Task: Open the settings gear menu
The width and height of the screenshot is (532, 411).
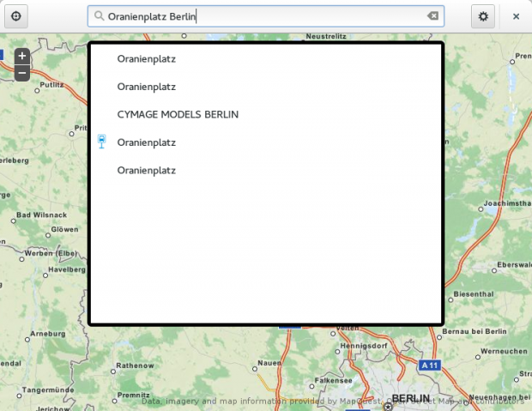Action: (483, 16)
